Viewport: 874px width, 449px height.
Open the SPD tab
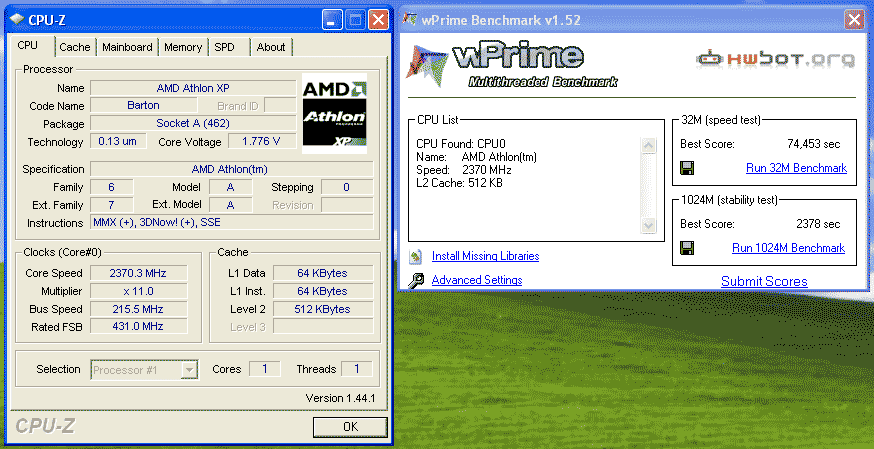[x=225, y=47]
